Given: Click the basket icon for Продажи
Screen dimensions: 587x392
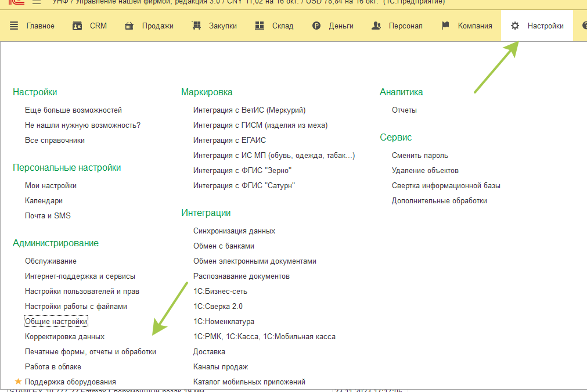Looking at the screenshot, I should point(129,26).
